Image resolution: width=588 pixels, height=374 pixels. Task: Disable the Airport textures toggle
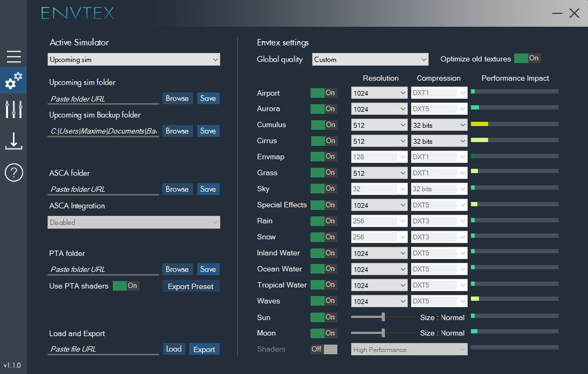coord(323,93)
